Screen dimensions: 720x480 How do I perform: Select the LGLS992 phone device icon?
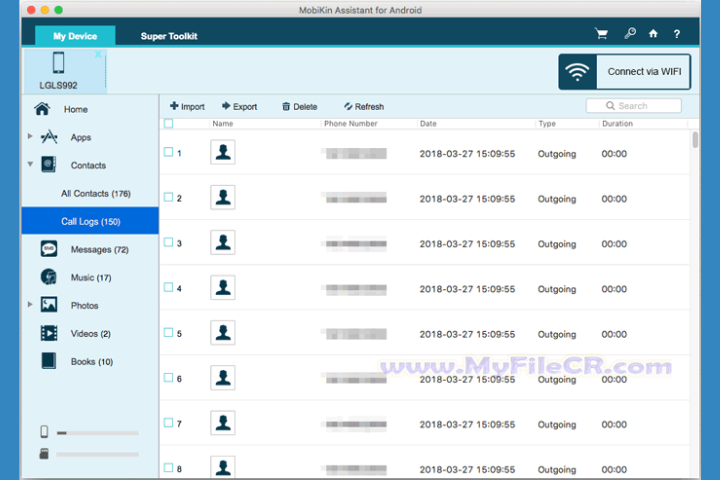coord(58,63)
